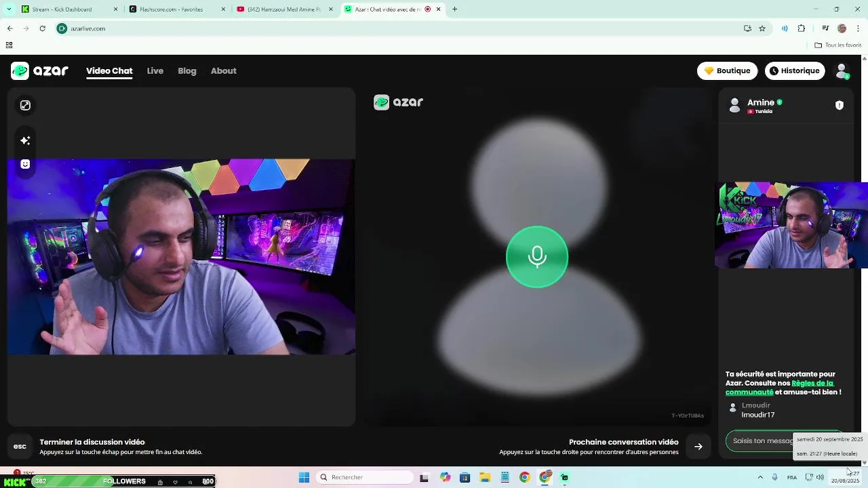The width and height of the screenshot is (868, 488).
Task: Open the Windows Start menu
Action: 304,477
